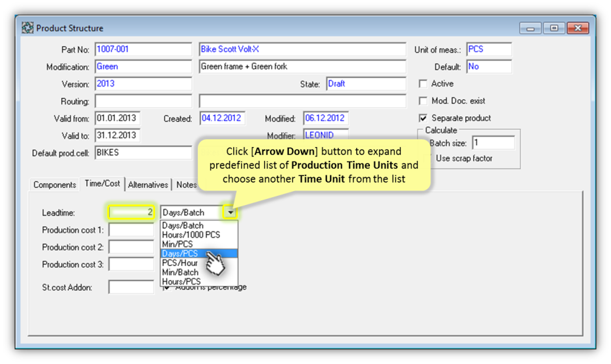This screenshot has height=364, width=611.
Task: Toggle the Mod. Doc. exist checkbox
Action: pyautogui.click(x=423, y=101)
